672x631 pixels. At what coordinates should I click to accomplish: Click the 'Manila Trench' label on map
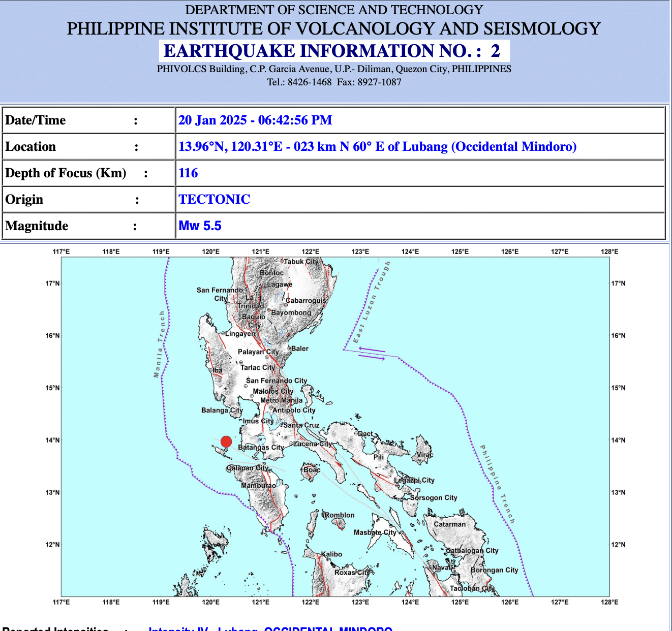tap(160, 344)
